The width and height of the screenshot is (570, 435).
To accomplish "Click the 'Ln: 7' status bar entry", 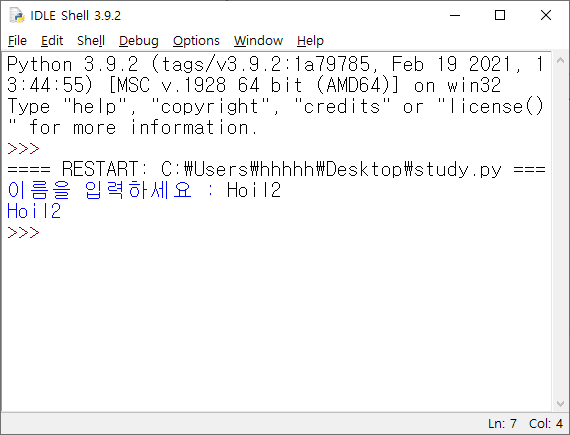I will coord(502,424).
